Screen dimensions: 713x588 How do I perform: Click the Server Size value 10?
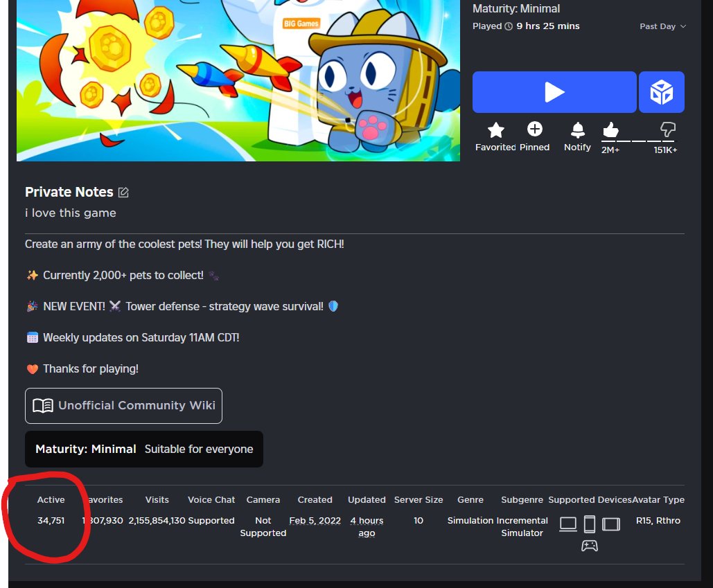[x=419, y=521]
